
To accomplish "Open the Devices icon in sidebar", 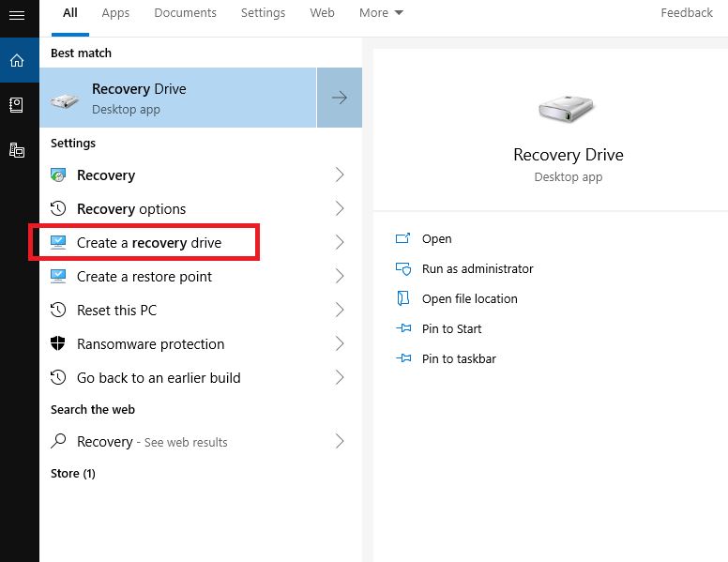I will tap(17, 150).
